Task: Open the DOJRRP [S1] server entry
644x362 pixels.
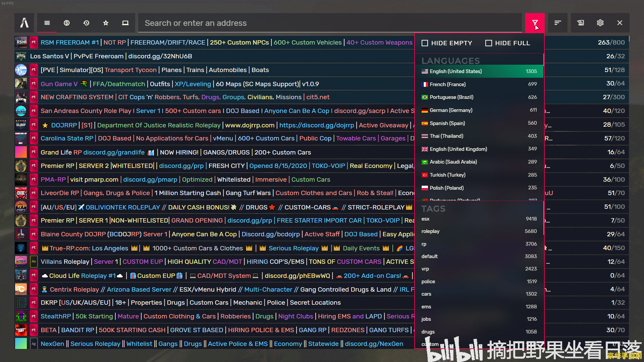Action: click(215, 125)
